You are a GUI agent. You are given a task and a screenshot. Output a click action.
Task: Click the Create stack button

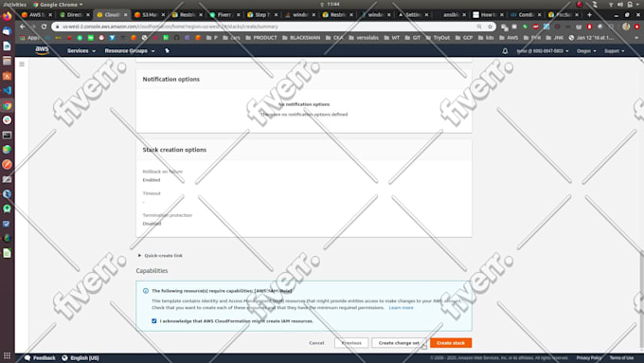(451, 342)
